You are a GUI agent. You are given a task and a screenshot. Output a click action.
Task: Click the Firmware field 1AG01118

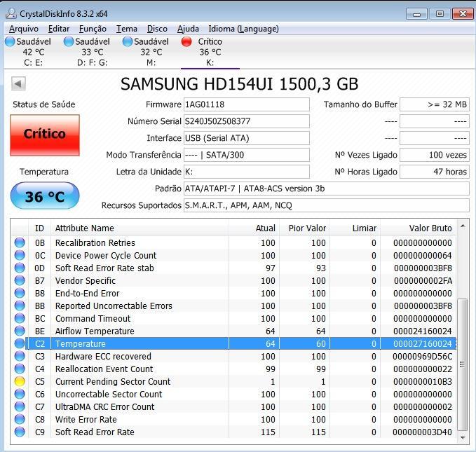(x=247, y=104)
